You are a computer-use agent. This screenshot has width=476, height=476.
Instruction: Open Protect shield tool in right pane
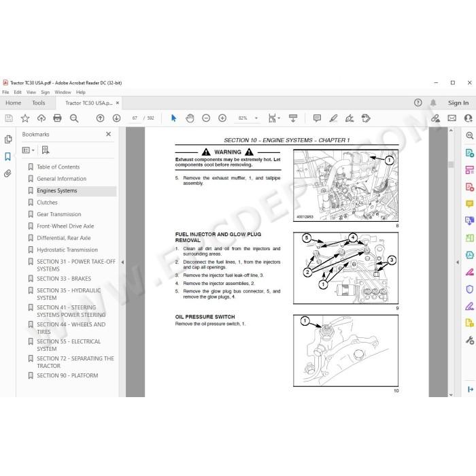470,289
